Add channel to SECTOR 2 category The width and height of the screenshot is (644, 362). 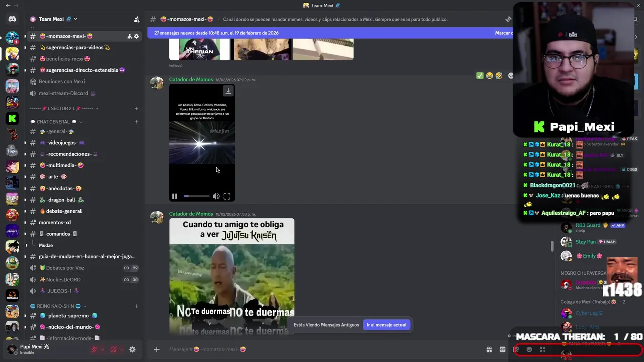click(136, 108)
